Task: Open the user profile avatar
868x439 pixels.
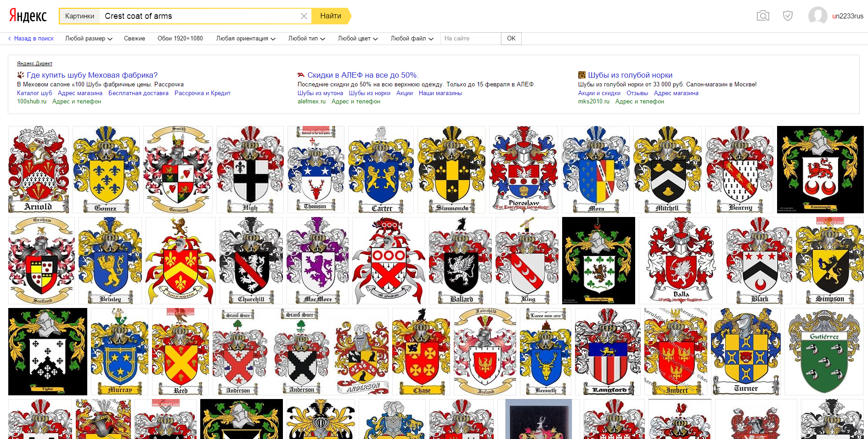Action: [x=817, y=16]
